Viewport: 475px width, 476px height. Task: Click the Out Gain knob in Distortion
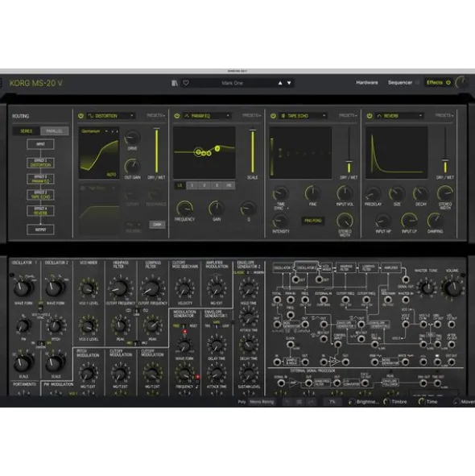(132, 166)
